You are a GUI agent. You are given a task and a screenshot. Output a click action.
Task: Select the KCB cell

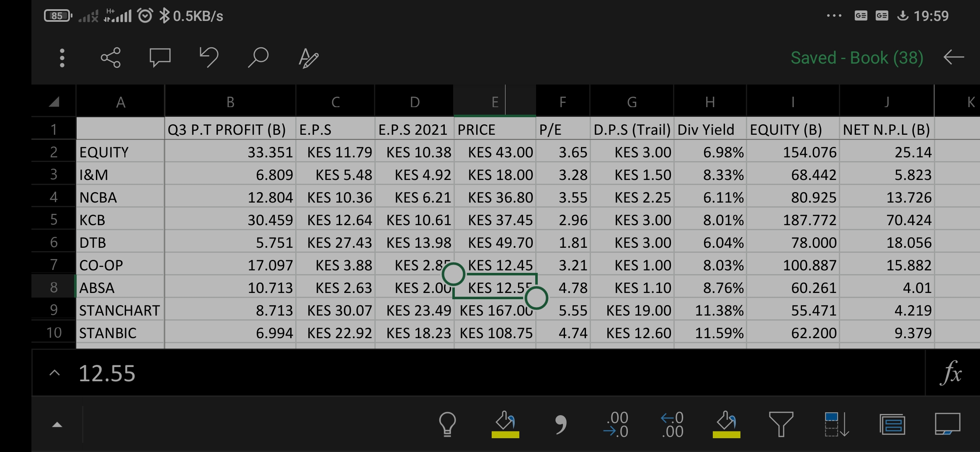coord(121,220)
